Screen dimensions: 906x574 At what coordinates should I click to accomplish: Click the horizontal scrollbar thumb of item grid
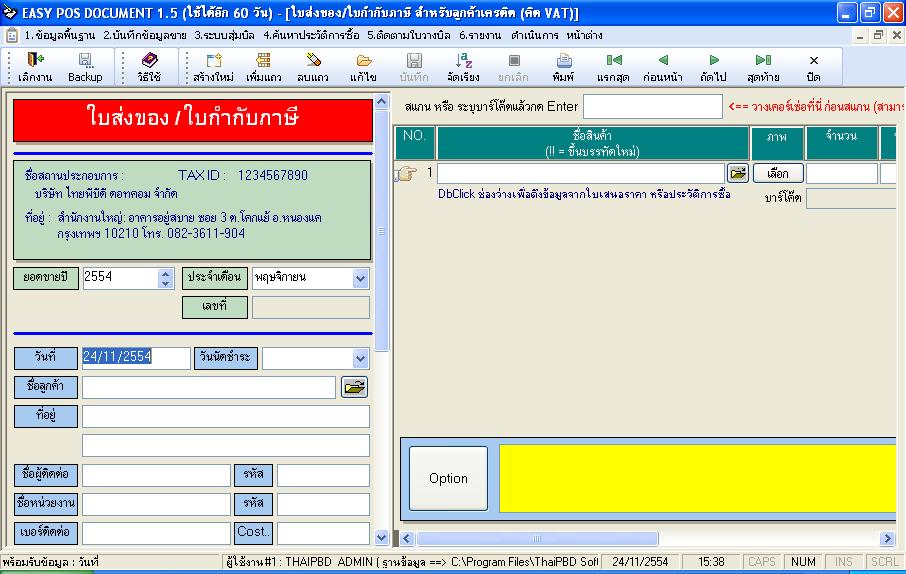(537, 539)
